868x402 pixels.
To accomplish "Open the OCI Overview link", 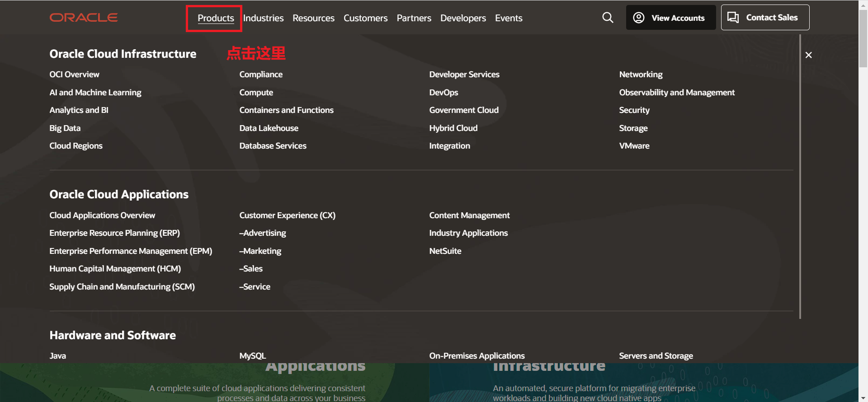I will coord(74,75).
